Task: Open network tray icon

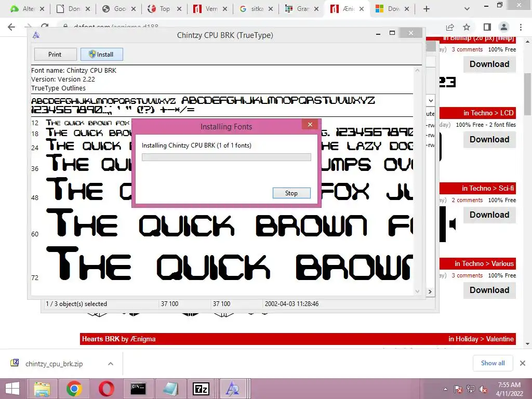Action: [471, 389]
